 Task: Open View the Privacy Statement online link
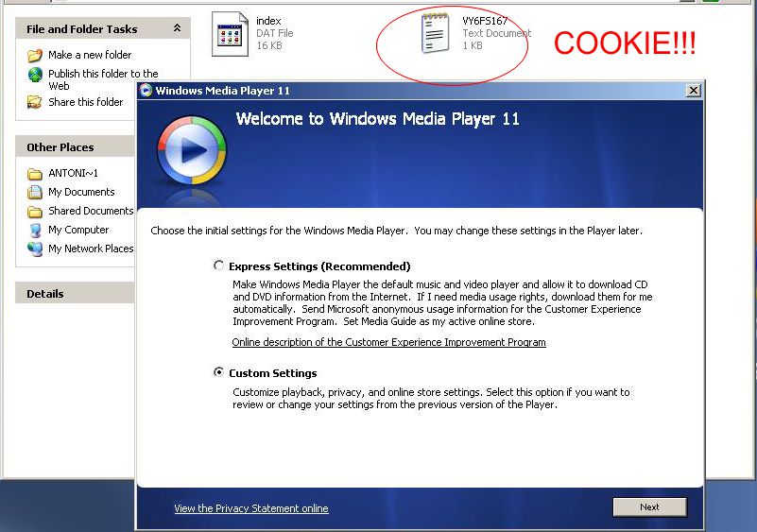pos(251,508)
